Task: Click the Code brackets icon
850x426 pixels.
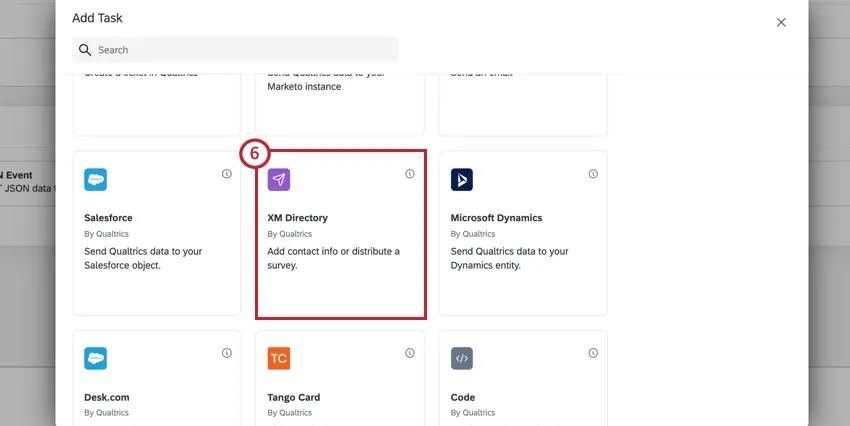Action: click(x=462, y=359)
